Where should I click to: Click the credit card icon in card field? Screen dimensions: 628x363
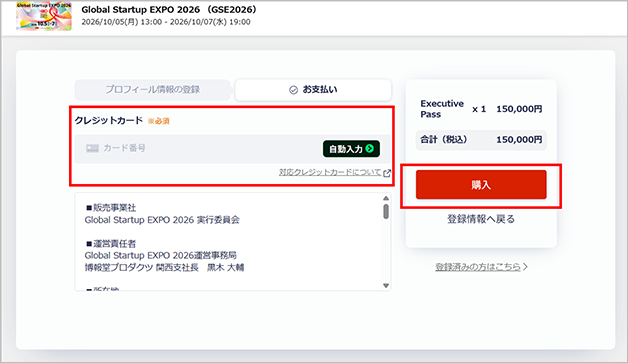click(92, 149)
